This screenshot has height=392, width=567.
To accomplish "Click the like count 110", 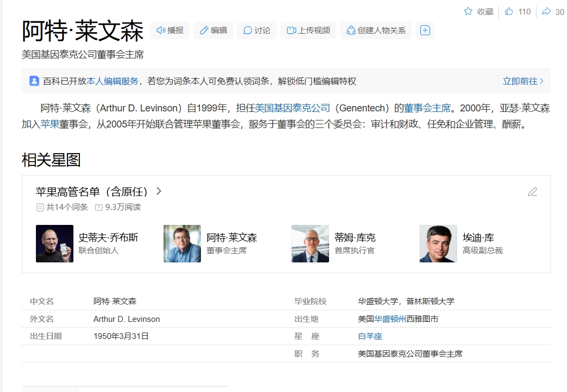I will tap(524, 12).
